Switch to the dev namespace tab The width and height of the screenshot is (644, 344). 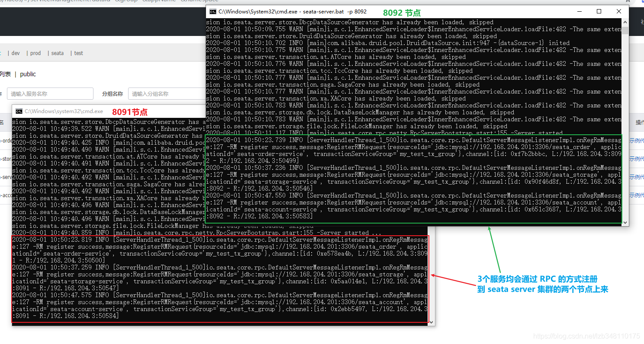pos(16,53)
